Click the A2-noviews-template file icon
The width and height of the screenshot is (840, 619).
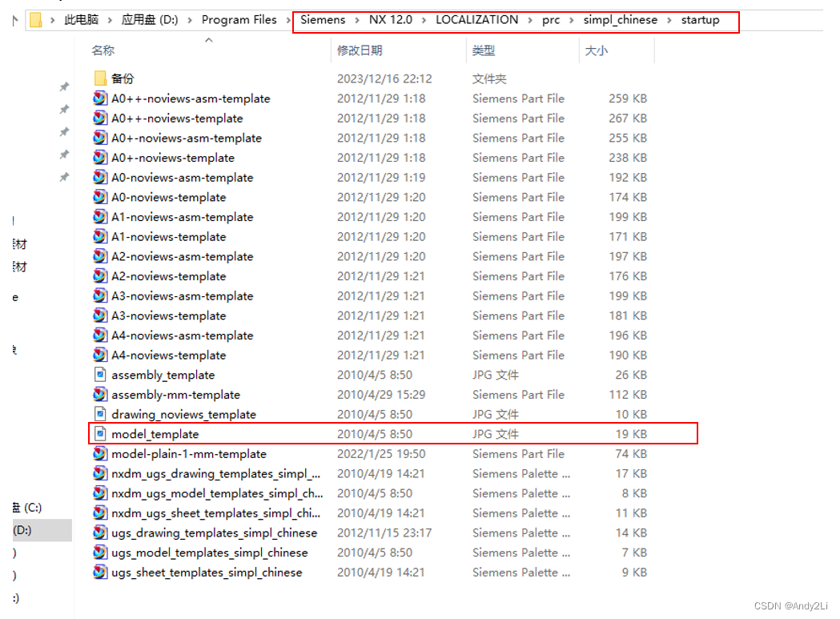pos(99,276)
